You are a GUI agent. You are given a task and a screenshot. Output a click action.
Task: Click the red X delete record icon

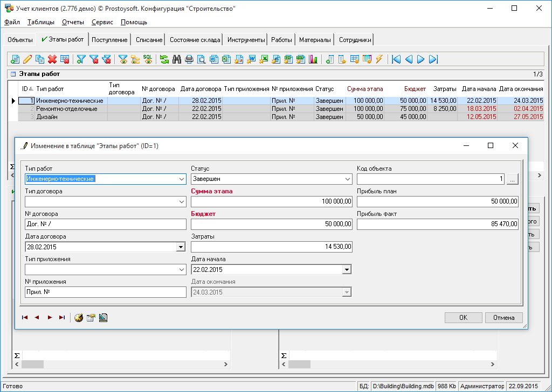pyautogui.click(x=52, y=59)
